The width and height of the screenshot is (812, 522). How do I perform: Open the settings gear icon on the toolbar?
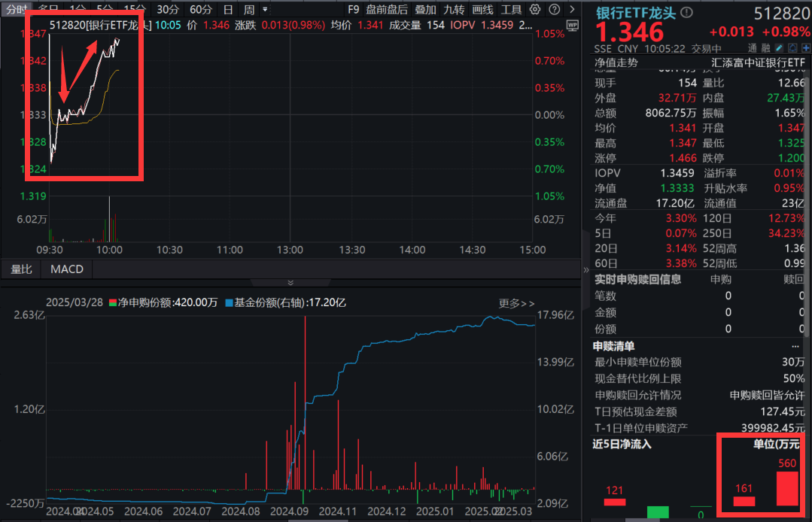point(535,11)
